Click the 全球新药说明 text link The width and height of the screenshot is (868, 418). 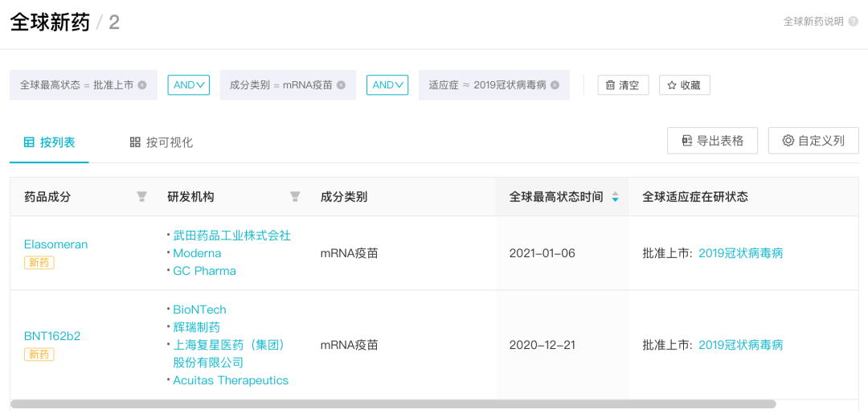pyautogui.click(x=813, y=22)
